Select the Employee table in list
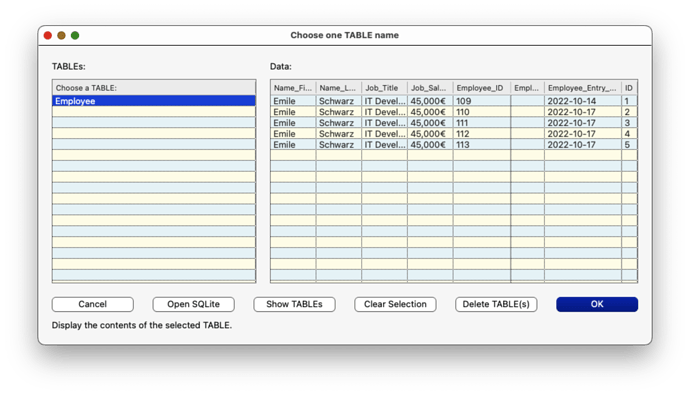This screenshot has height=395, width=690. coord(154,101)
